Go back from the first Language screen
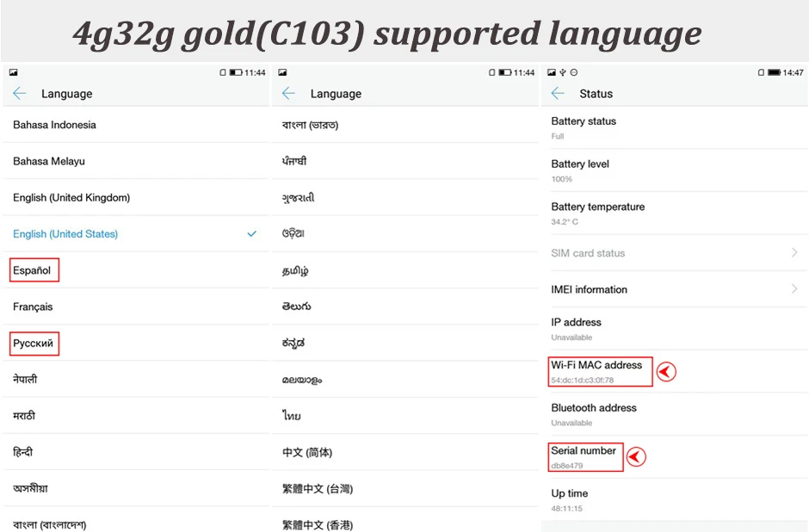Image resolution: width=809 pixels, height=532 pixels. [20, 93]
